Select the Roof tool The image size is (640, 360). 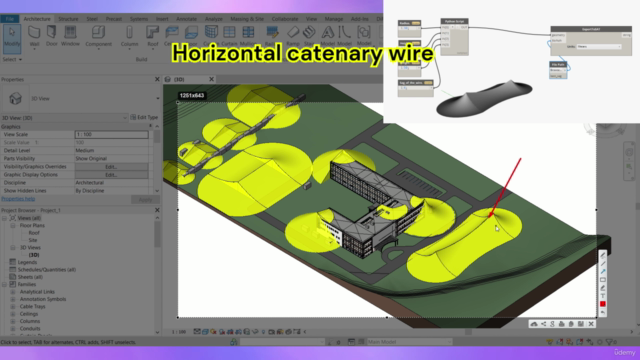tap(153, 36)
